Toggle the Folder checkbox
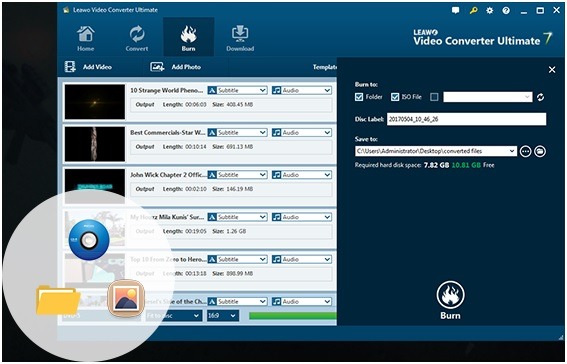 point(359,97)
